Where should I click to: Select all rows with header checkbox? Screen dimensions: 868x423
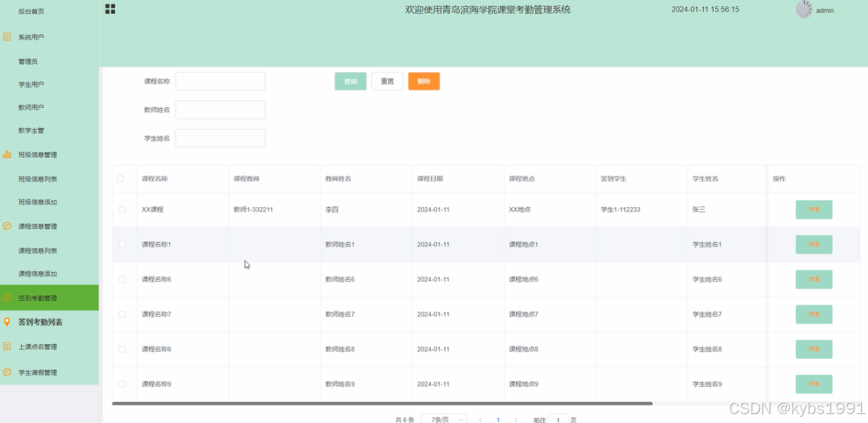[121, 179]
